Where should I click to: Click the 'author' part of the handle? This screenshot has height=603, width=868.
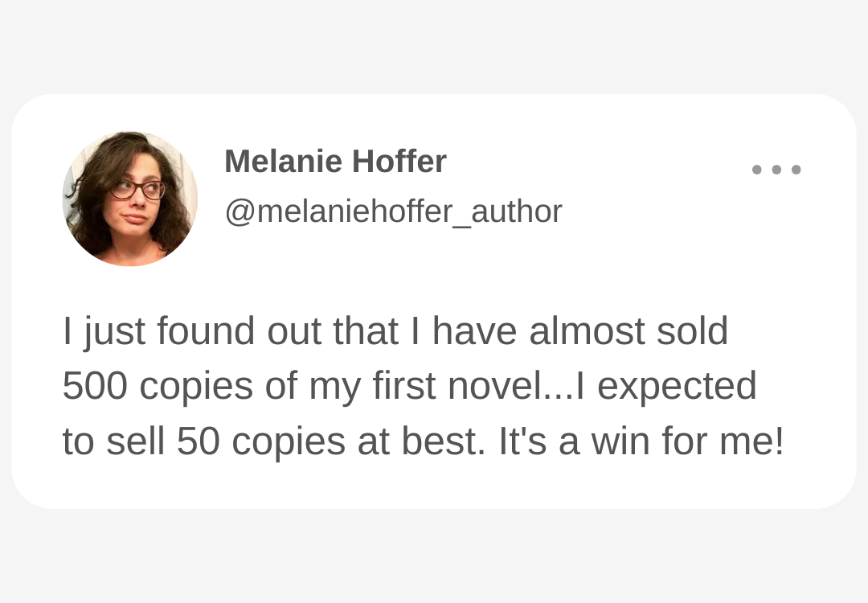pyautogui.click(x=517, y=211)
